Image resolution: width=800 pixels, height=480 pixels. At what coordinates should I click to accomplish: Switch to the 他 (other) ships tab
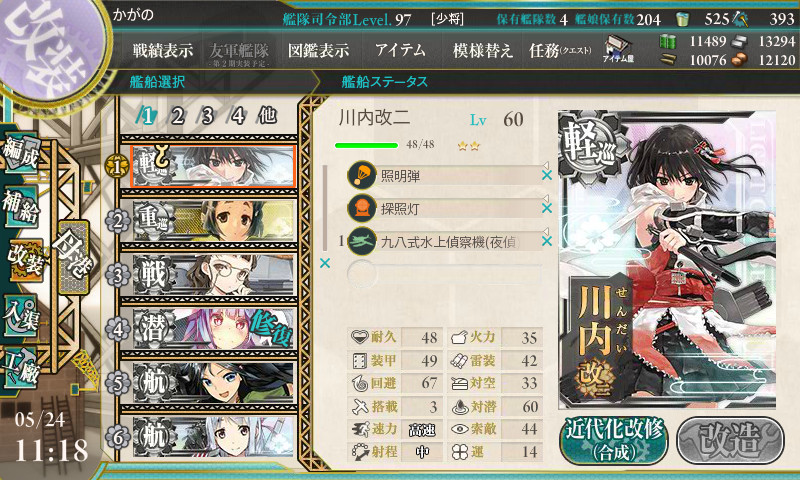tap(267, 116)
